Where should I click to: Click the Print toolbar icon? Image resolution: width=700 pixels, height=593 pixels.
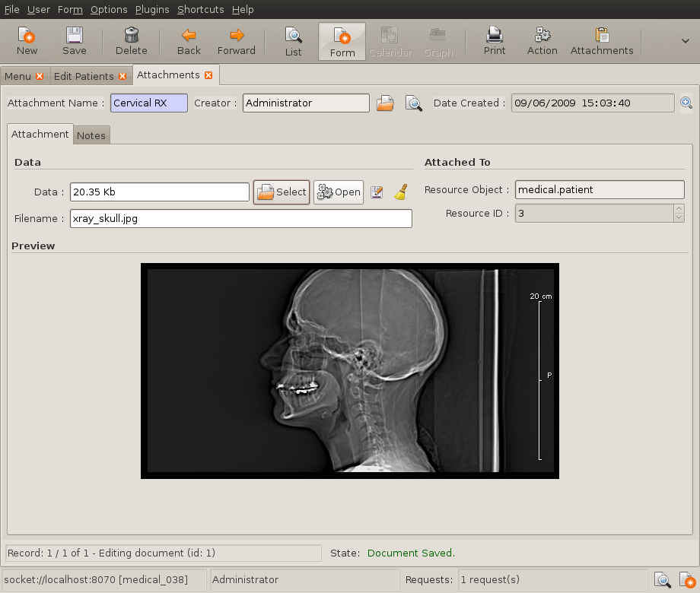[x=495, y=41]
